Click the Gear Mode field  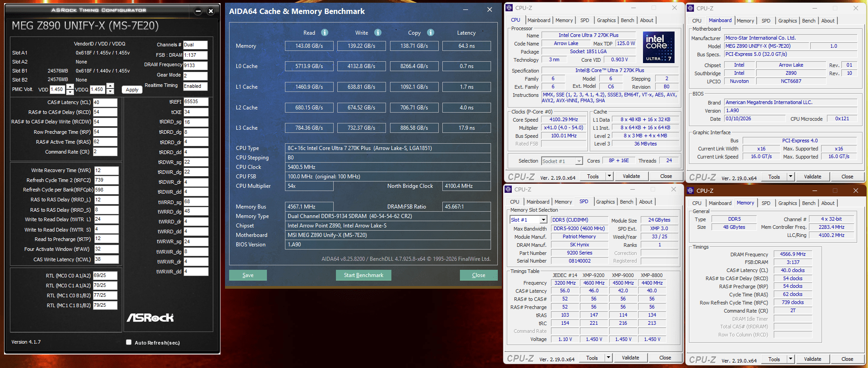coord(195,75)
